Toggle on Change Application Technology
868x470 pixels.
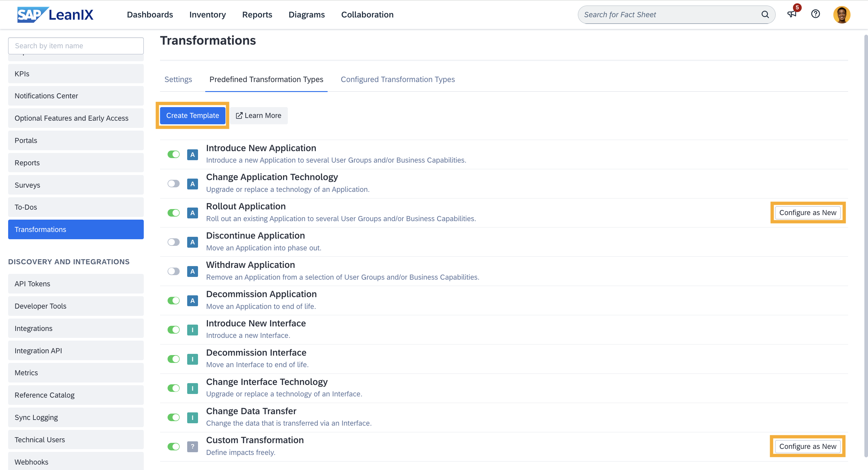174,183
